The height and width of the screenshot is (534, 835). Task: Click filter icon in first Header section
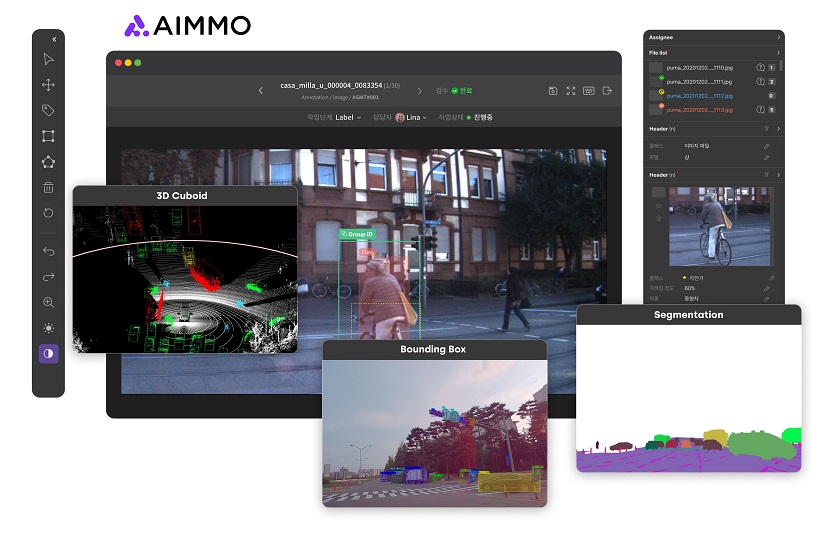767,129
